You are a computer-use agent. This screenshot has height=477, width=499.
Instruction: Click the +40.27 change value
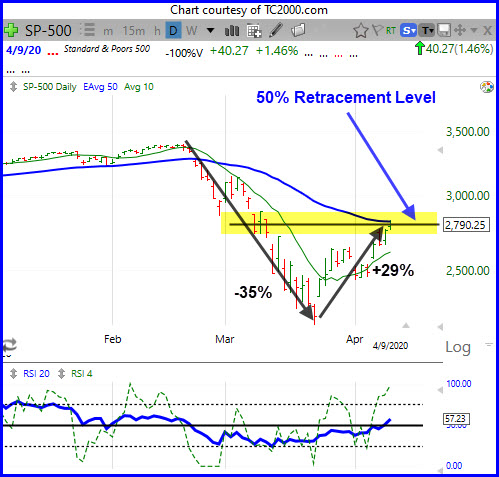229,51
